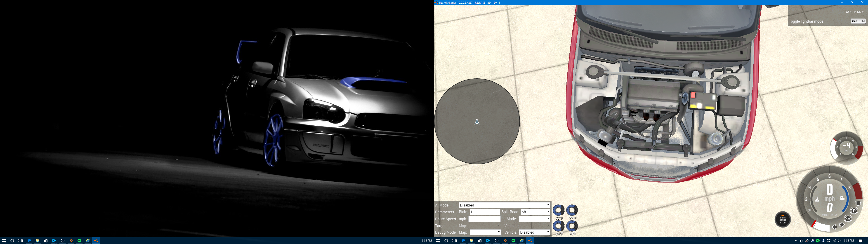Open Blender on the right monitor taskbar
The height and width of the screenshot is (244, 868).
point(505,241)
